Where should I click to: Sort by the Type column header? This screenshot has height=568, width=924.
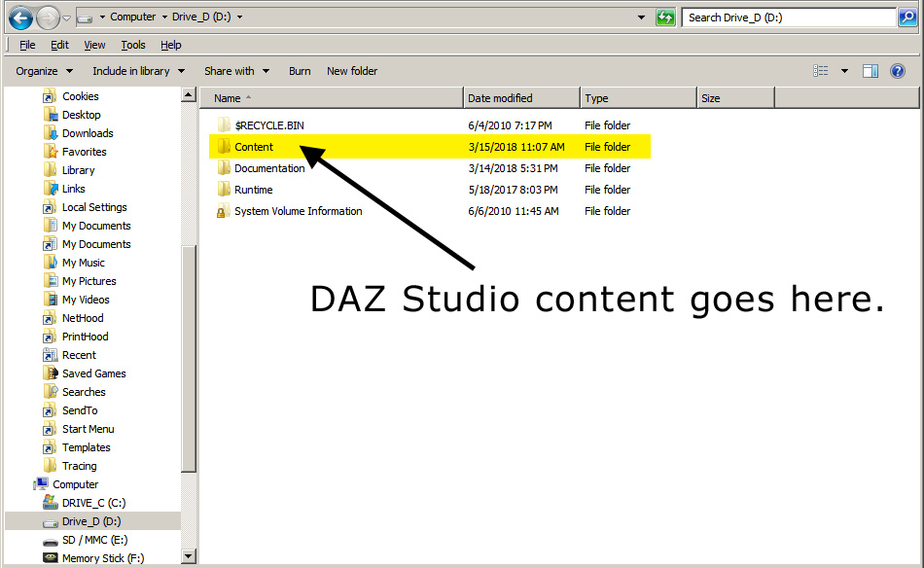click(x=639, y=98)
